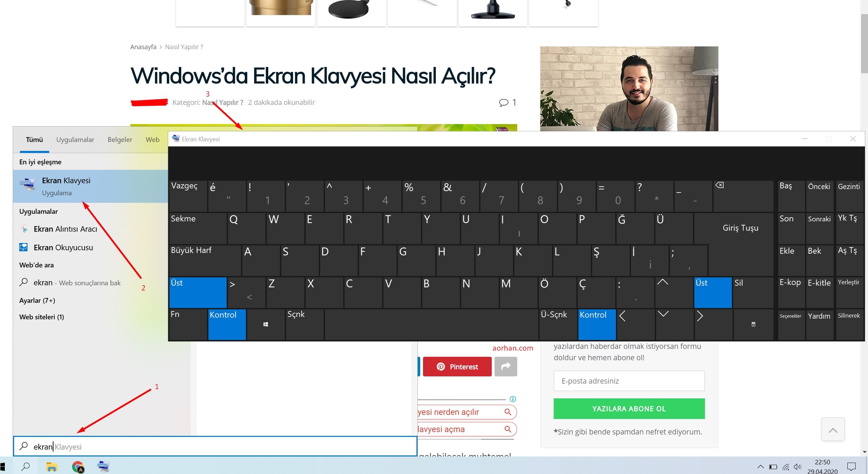Open the notification action center
The width and height of the screenshot is (868, 474).
tap(851, 466)
